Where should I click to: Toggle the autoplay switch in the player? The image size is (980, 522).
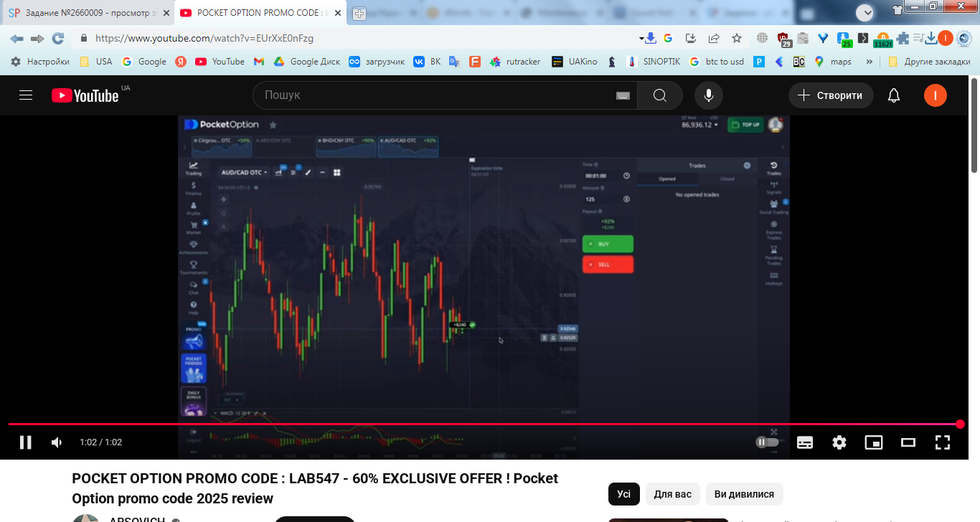767,442
